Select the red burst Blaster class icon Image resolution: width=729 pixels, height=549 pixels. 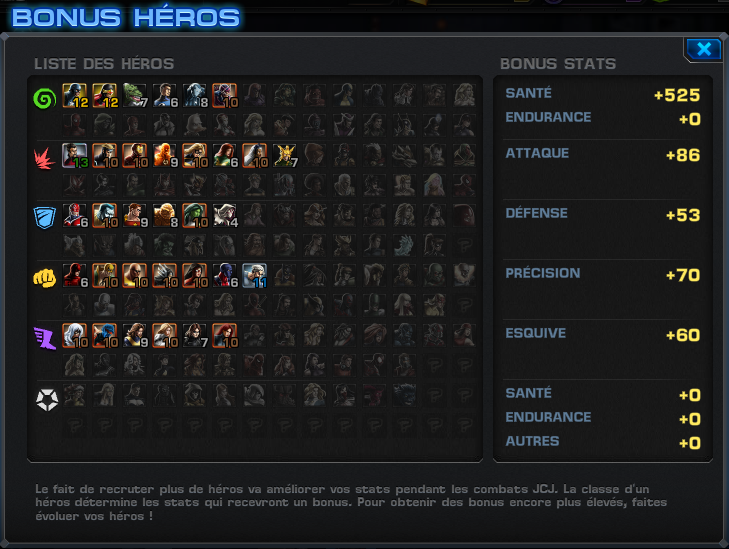(45, 159)
